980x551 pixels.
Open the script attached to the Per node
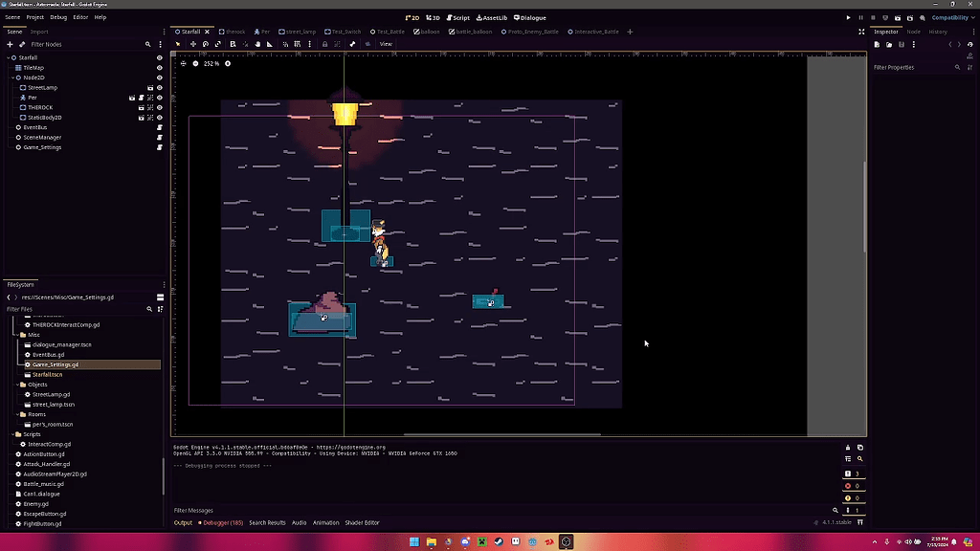pyautogui.click(x=141, y=98)
